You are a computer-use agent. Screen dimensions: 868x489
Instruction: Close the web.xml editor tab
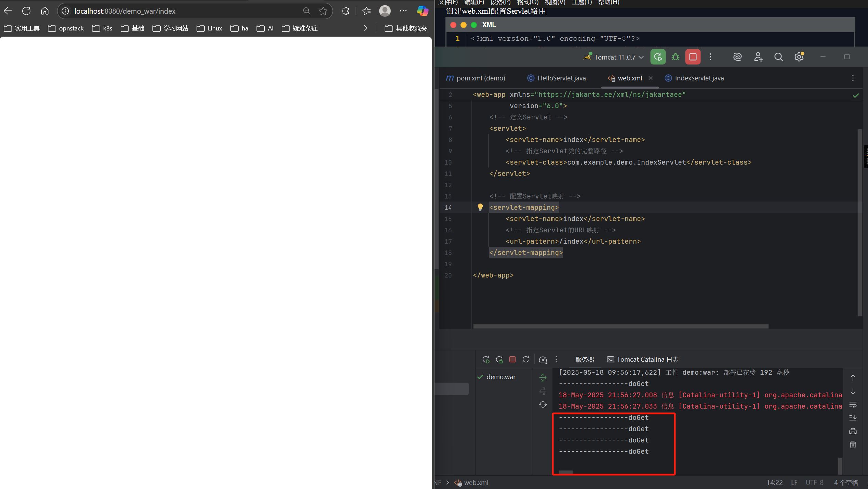pyautogui.click(x=651, y=78)
